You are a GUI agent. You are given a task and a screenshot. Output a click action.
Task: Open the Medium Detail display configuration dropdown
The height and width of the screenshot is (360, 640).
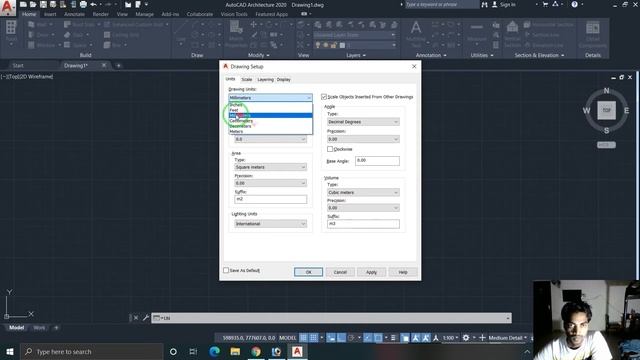(x=508, y=338)
